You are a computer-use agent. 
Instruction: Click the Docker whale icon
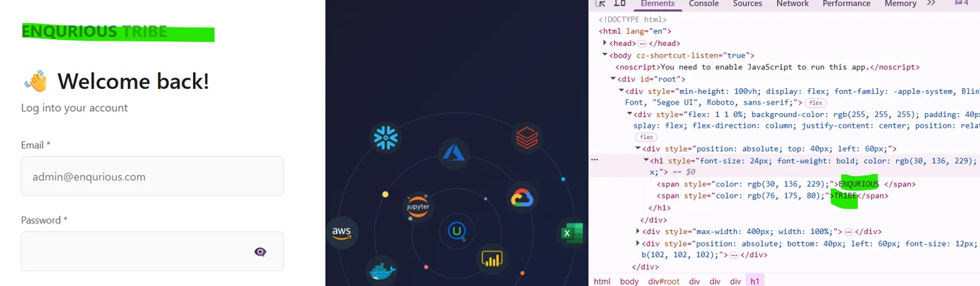pos(381,272)
